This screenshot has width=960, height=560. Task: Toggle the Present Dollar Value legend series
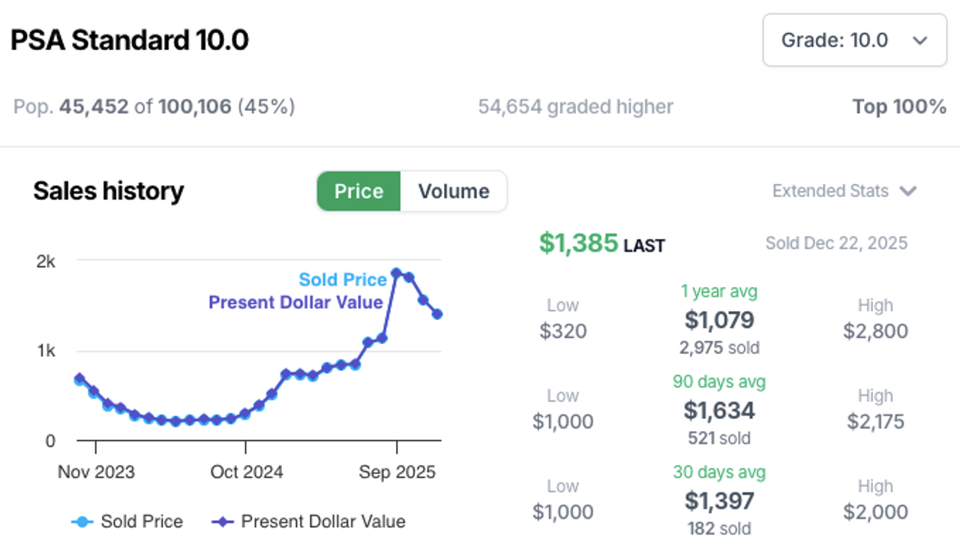pyautogui.click(x=322, y=522)
